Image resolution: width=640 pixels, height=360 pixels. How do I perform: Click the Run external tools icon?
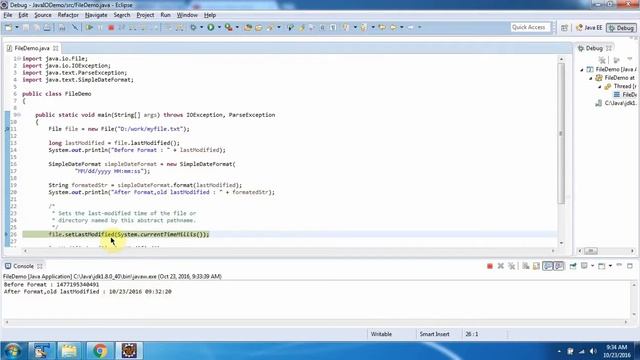point(229,27)
